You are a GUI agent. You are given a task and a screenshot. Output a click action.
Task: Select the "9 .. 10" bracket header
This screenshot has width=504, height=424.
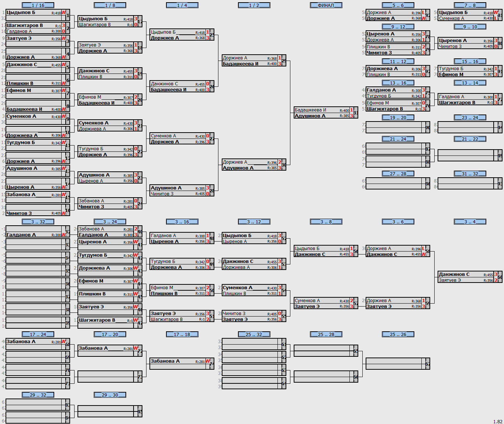click(x=470, y=27)
